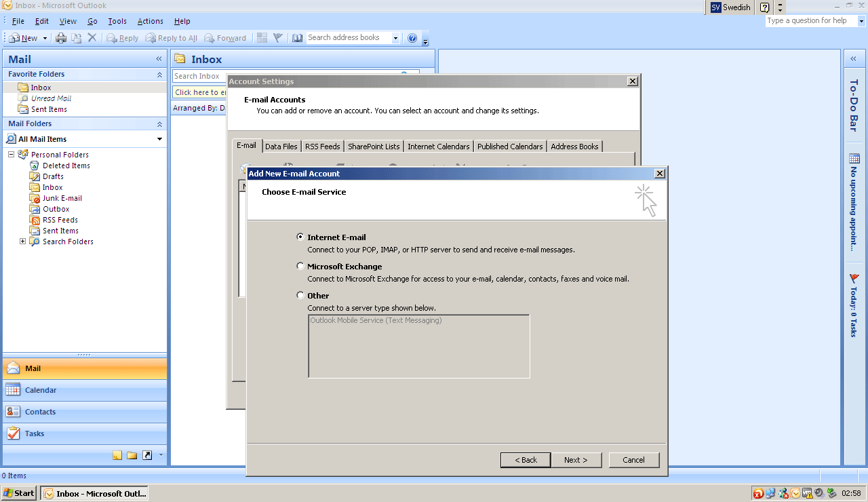
Task: Open the Search address books dropdown
Action: click(395, 38)
